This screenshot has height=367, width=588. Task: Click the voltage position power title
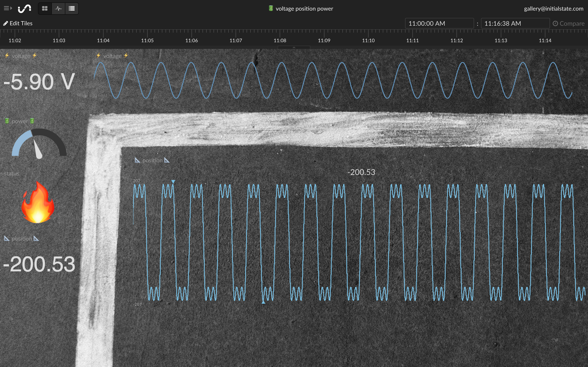pos(304,9)
